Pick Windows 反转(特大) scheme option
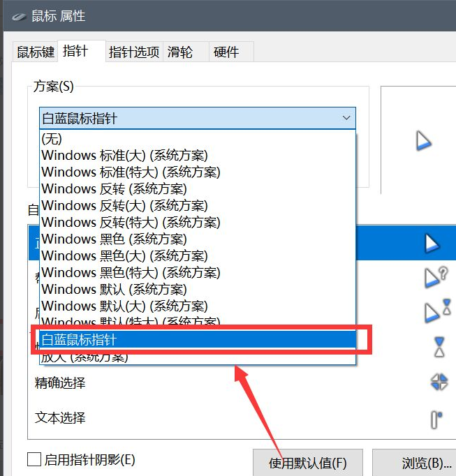The width and height of the screenshot is (456, 476). 131,223
